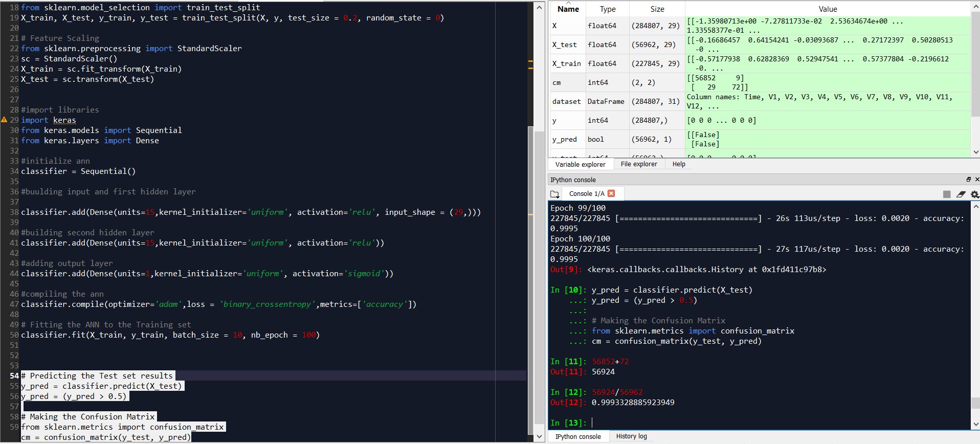Click the Epoch 100/100 line in the console

pyautogui.click(x=580, y=239)
